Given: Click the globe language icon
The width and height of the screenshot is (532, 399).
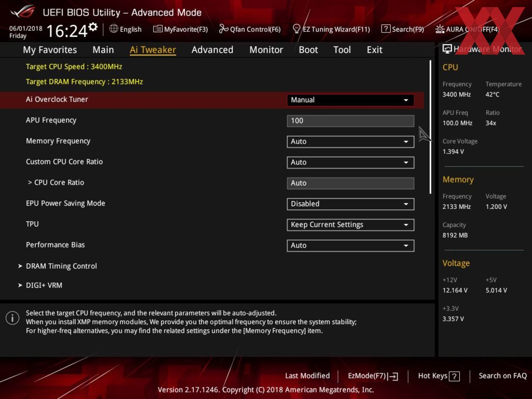Looking at the screenshot, I should pos(113,29).
